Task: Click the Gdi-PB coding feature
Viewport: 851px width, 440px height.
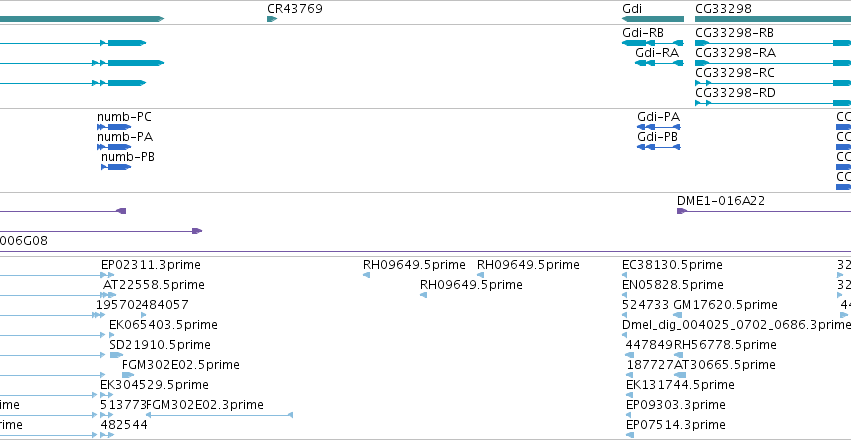Action: tap(658, 147)
